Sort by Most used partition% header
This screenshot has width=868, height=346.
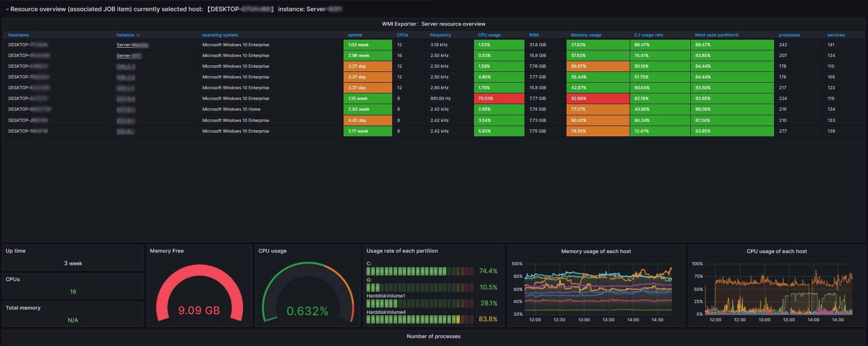click(x=717, y=35)
